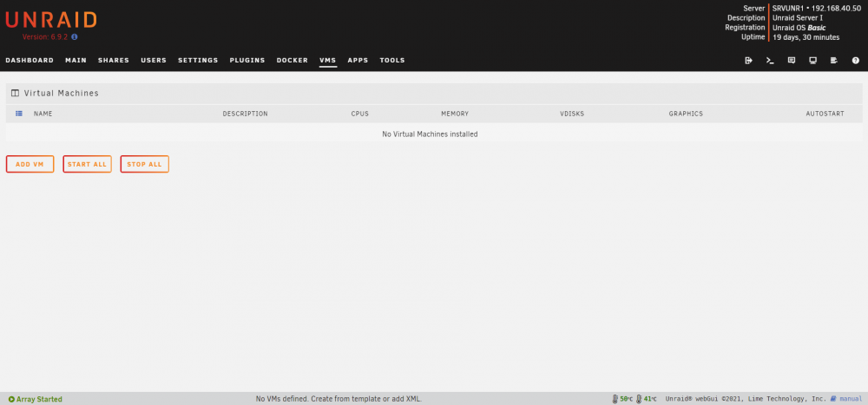
Task: Click the GRAPHICS column header
Action: (x=686, y=114)
